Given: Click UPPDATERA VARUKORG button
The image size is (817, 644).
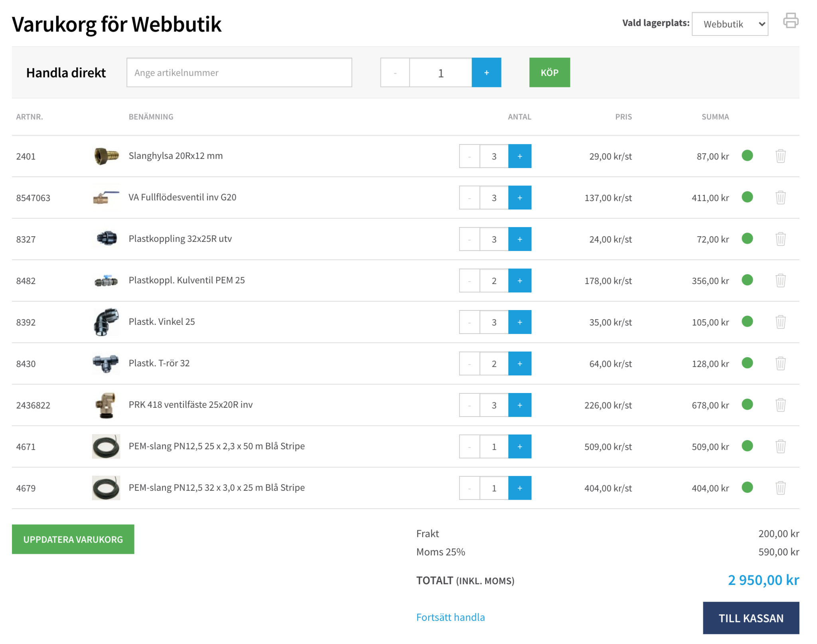Looking at the screenshot, I should pyautogui.click(x=73, y=539).
